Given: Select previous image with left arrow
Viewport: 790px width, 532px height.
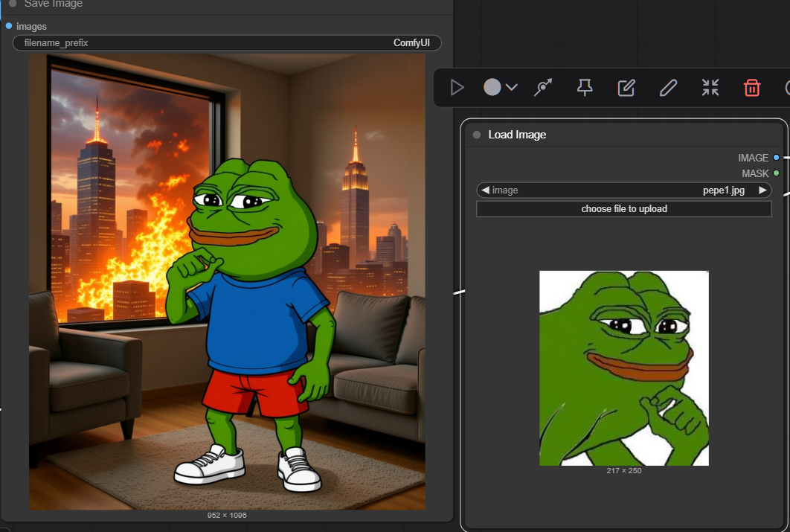Looking at the screenshot, I should coord(485,190).
